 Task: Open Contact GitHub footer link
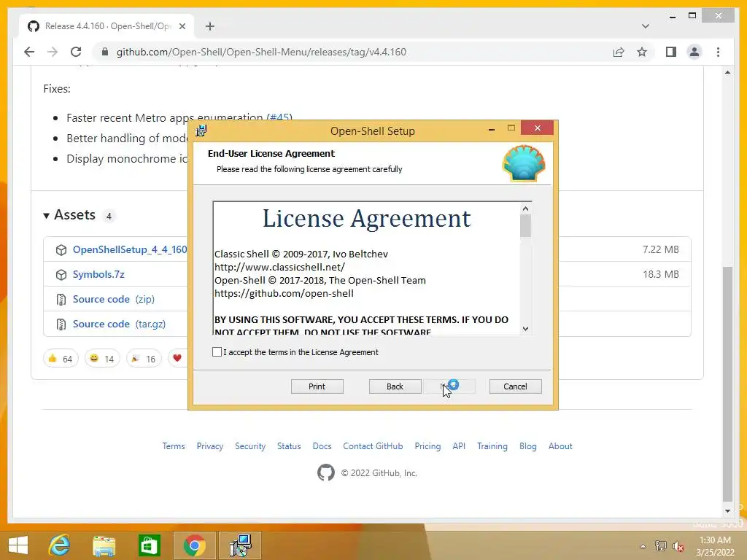click(373, 446)
